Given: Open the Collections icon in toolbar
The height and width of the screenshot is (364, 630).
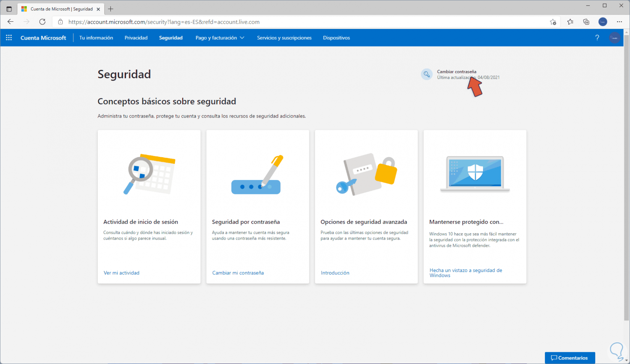Looking at the screenshot, I should coord(586,22).
